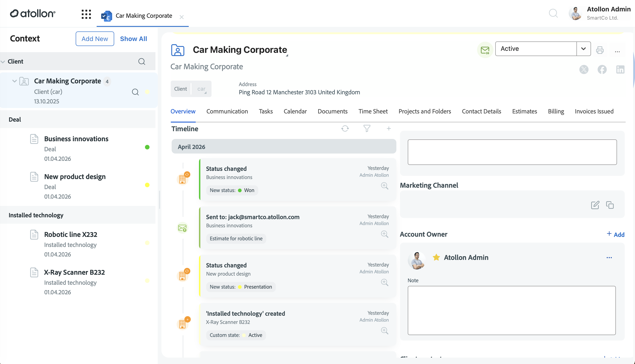This screenshot has width=635, height=364.
Task: Open the Timeline filter
Action: (x=367, y=128)
